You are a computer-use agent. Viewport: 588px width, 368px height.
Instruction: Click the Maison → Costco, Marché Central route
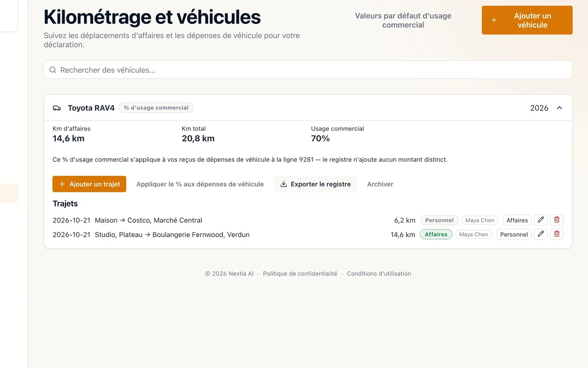pyautogui.click(x=148, y=220)
